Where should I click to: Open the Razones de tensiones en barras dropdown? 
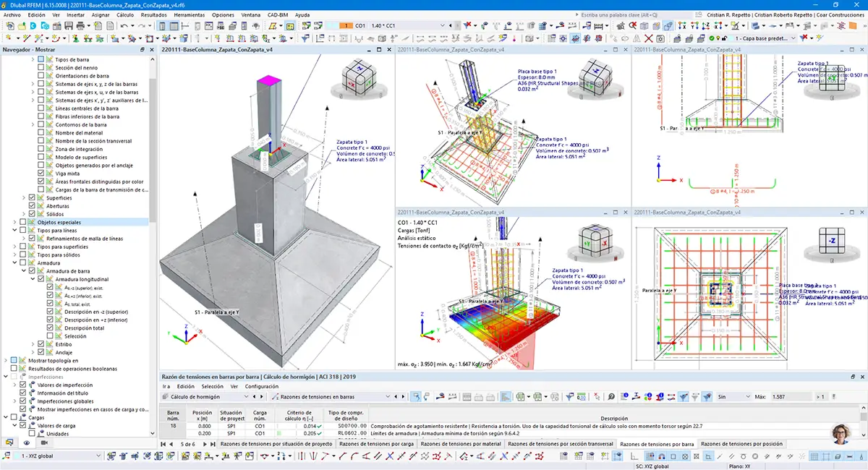coord(331,396)
